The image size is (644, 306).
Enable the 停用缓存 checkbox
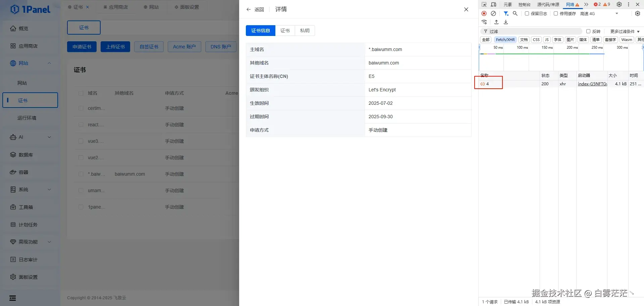tap(556, 13)
